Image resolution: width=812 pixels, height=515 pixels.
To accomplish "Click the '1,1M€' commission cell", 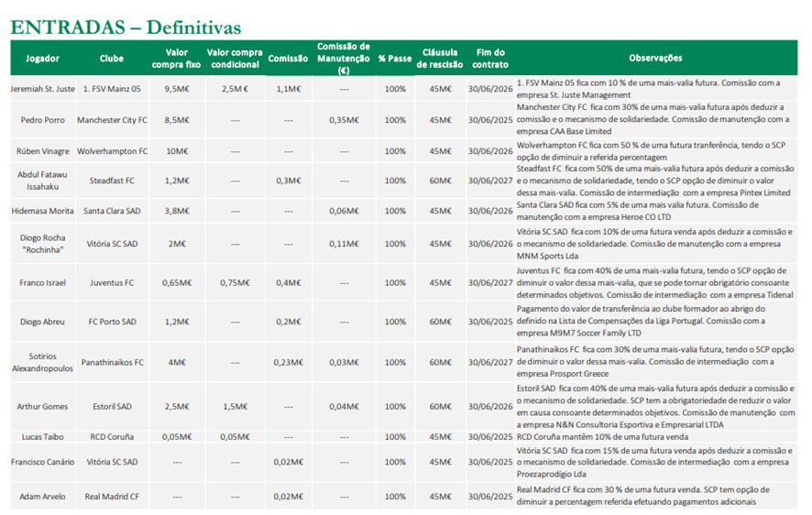I will click(289, 89).
